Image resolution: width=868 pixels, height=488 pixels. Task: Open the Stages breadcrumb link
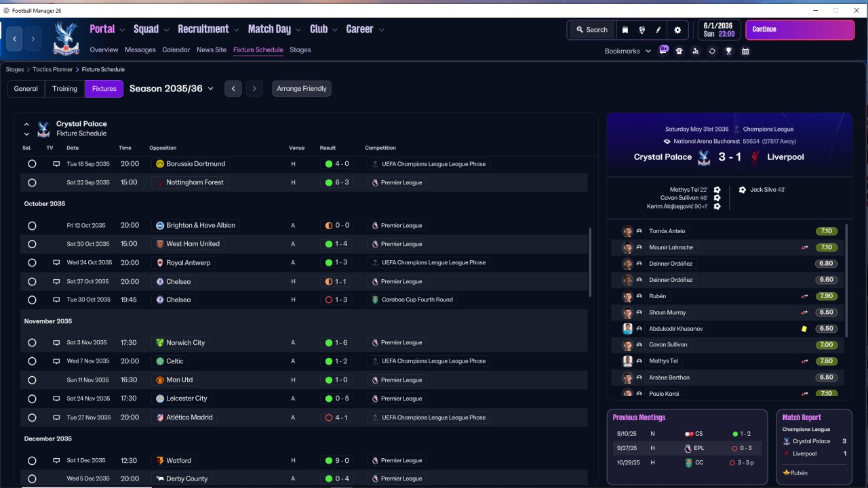coord(15,70)
